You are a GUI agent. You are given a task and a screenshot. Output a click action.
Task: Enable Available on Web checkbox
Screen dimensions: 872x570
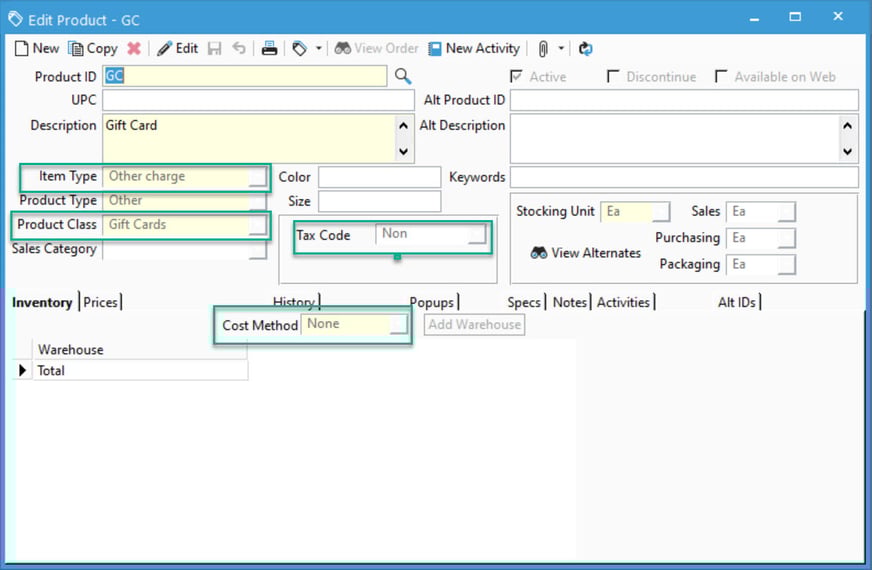click(x=721, y=77)
